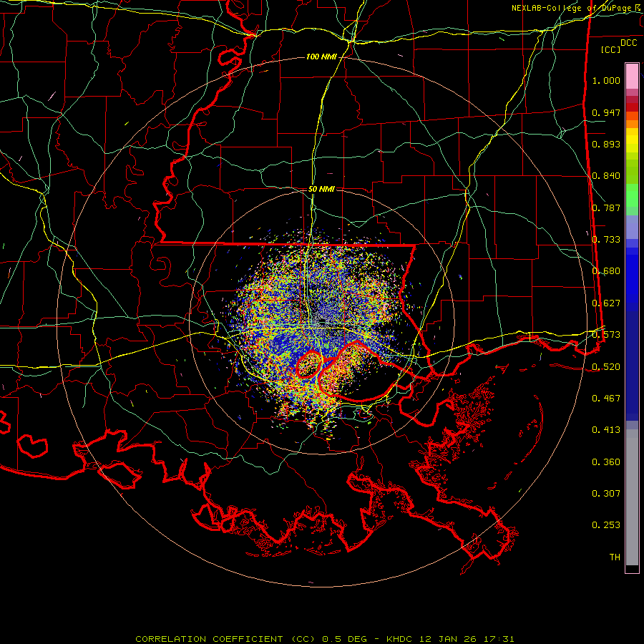Viewport: 644px width, 644px height.
Task: Click the radar site center of the echo
Action: coord(322,321)
